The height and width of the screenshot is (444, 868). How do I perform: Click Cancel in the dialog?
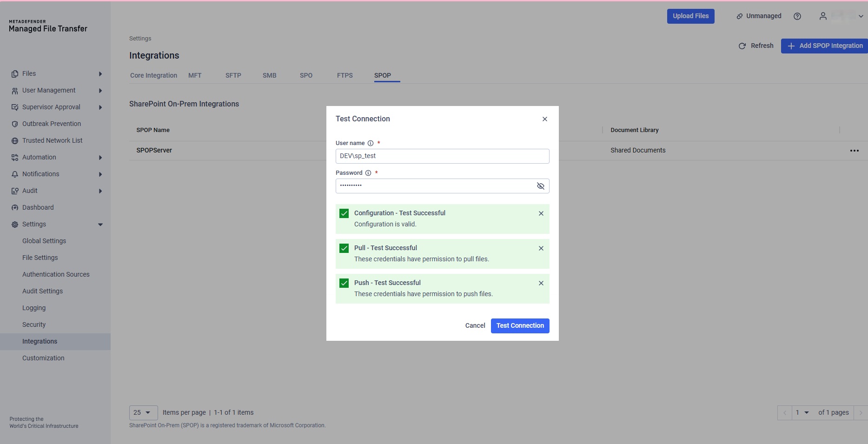point(475,325)
